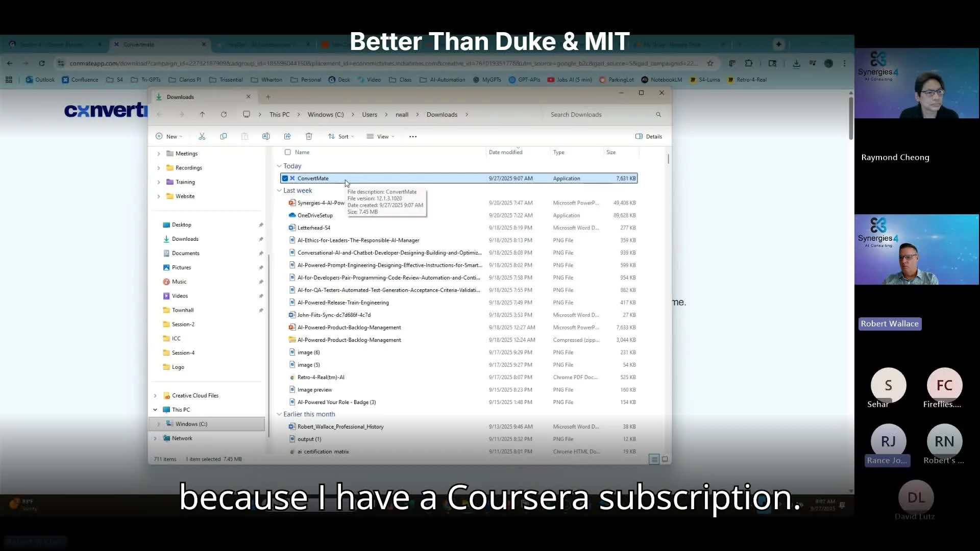Expand the Recordings folder in tree
The height and width of the screenshot is (551, 980).
(x=158, y=168)
